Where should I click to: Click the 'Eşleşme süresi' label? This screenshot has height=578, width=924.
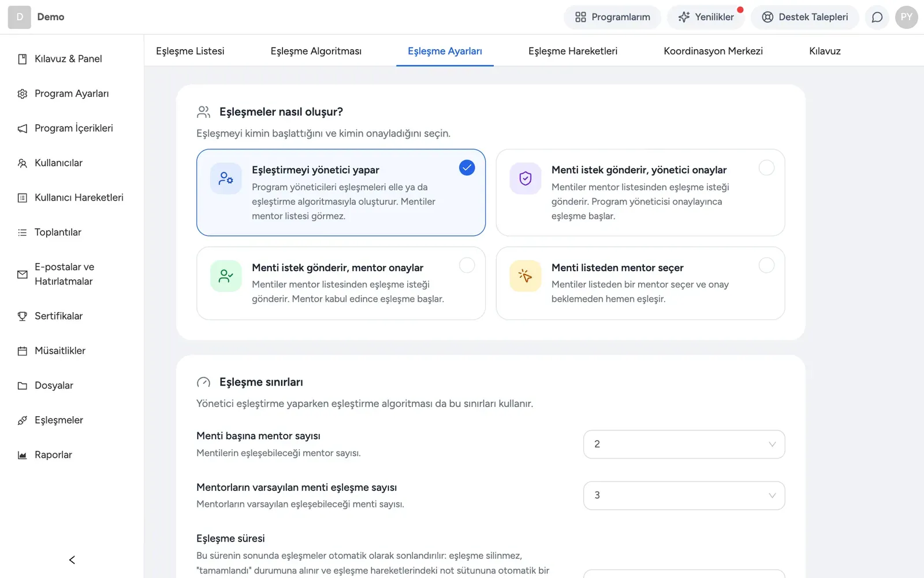tap(230, 539)
